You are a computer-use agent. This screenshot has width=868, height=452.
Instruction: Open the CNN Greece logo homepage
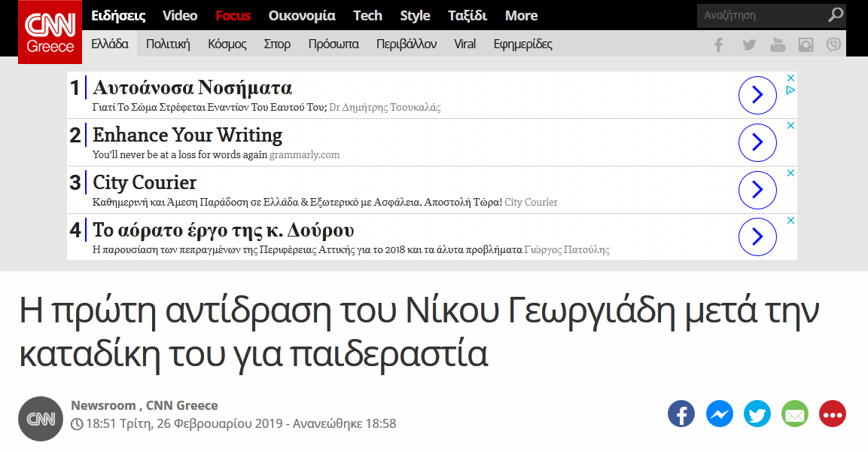coord(50,32)
